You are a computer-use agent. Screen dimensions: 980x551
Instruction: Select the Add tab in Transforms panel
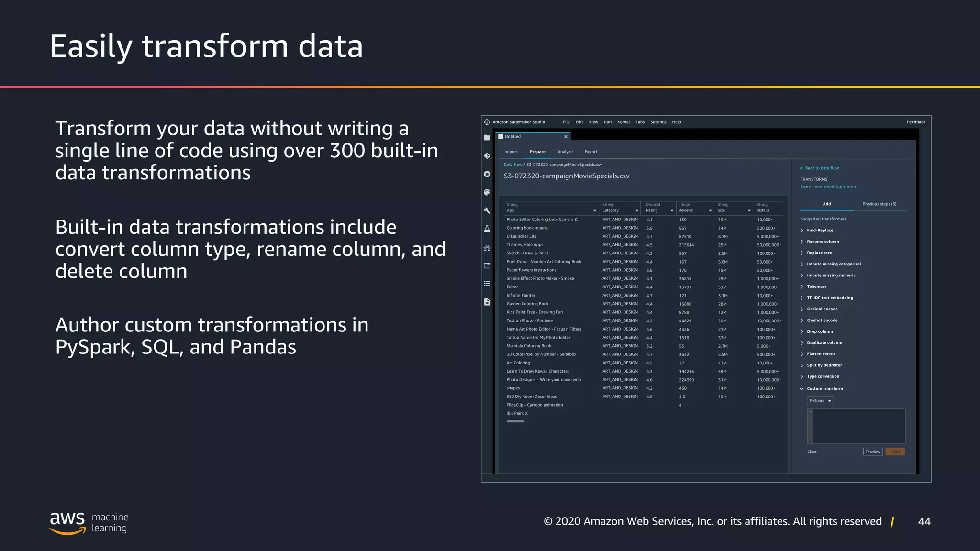point(826,204)
